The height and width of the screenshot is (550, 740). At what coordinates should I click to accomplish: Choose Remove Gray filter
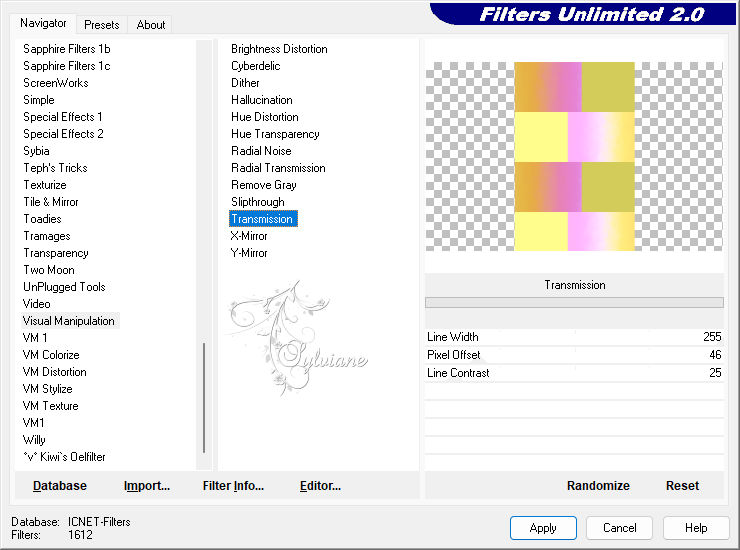[263, 185]
